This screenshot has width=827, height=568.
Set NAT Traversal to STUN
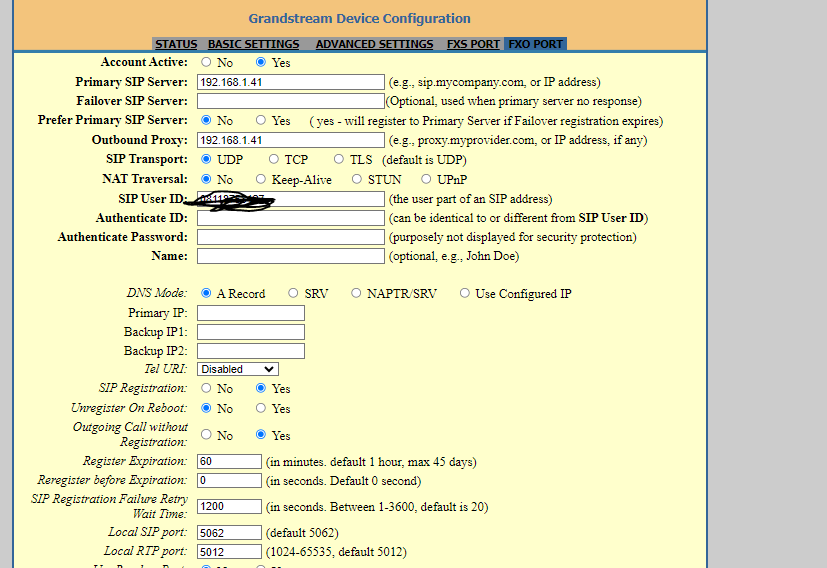[x=357, y=179]
